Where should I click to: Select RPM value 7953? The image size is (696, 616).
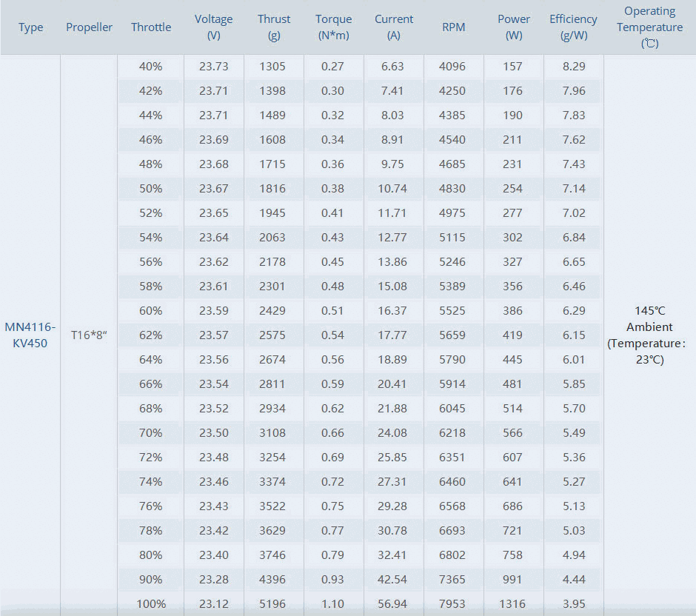click(x=452, y=603)
